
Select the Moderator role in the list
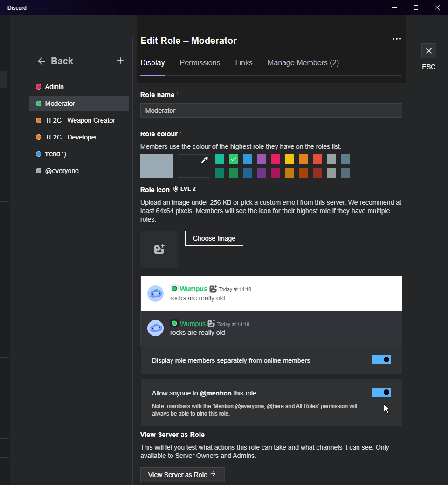79,104
